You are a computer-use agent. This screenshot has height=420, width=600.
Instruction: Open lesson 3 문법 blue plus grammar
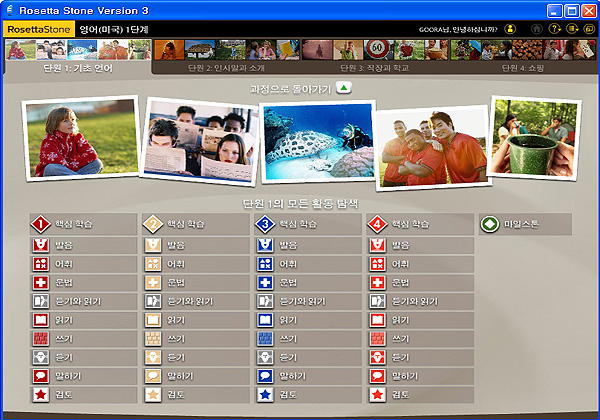tap(308, 283)
